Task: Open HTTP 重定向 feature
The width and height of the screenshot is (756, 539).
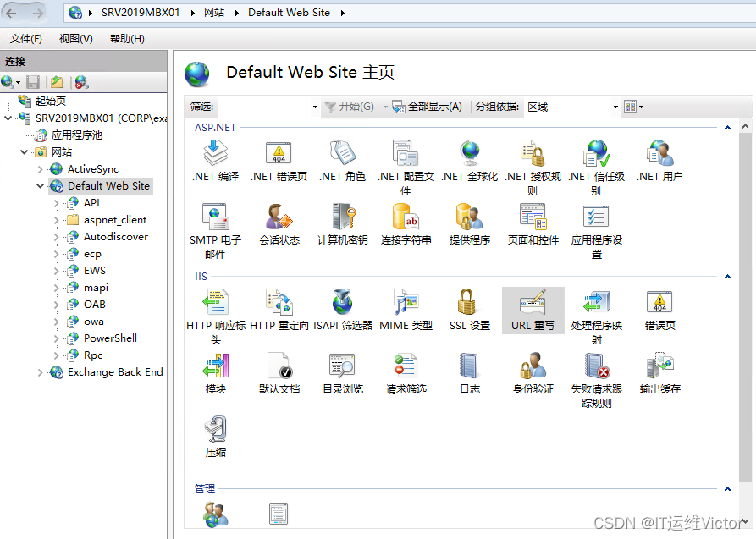Action: (x=279, y=310)
